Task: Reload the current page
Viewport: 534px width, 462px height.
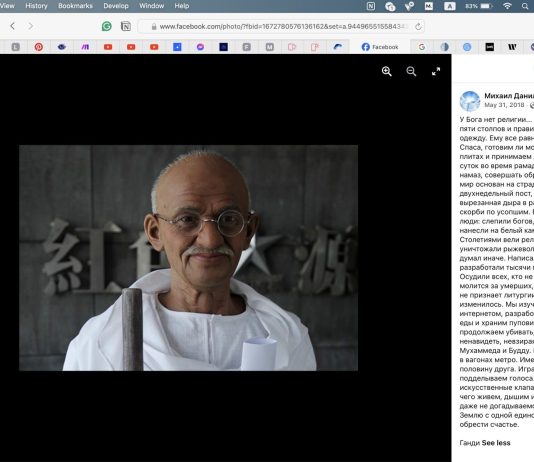Action: (418, 26)
